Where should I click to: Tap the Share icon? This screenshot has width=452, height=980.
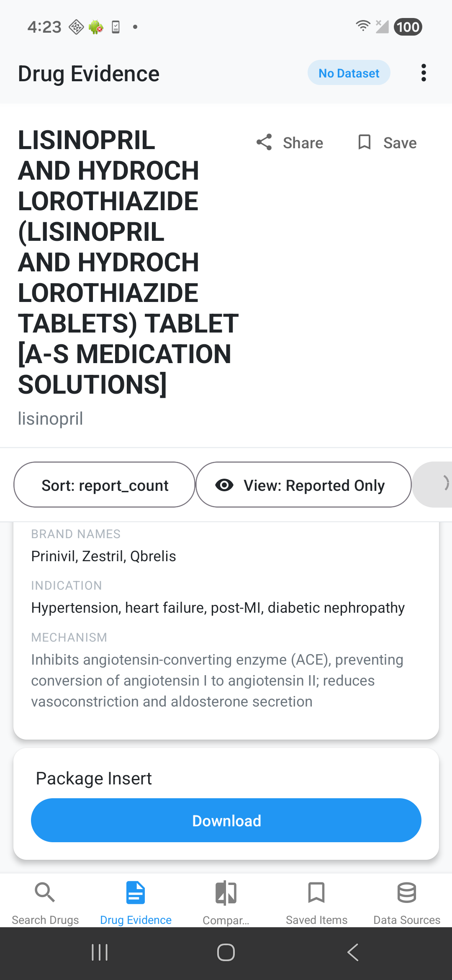click(265, 142)
